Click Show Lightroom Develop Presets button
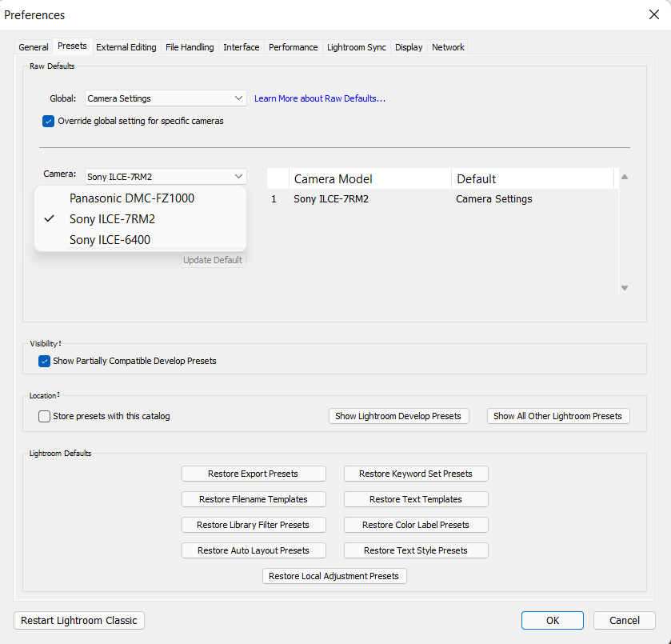 pyautogui.click(x=398, y=416)
